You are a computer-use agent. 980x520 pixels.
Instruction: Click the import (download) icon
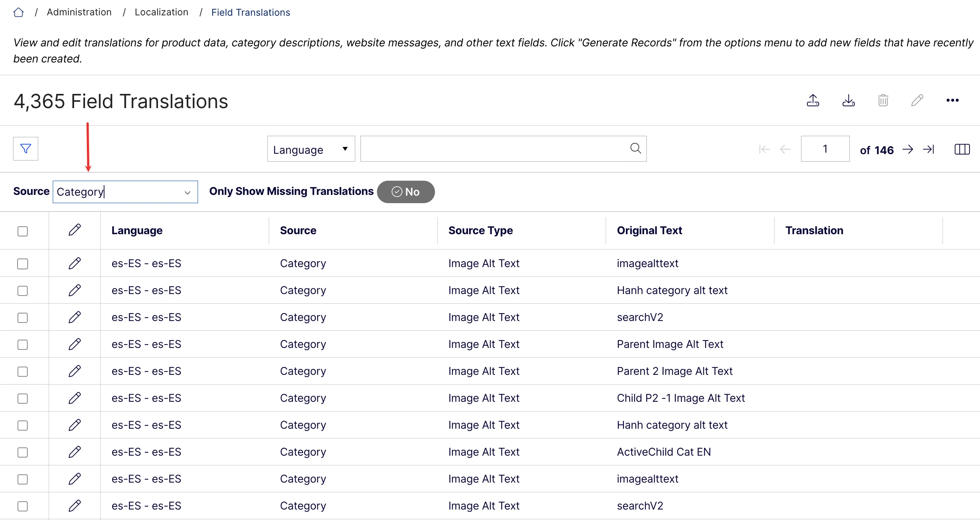(848, 101)
